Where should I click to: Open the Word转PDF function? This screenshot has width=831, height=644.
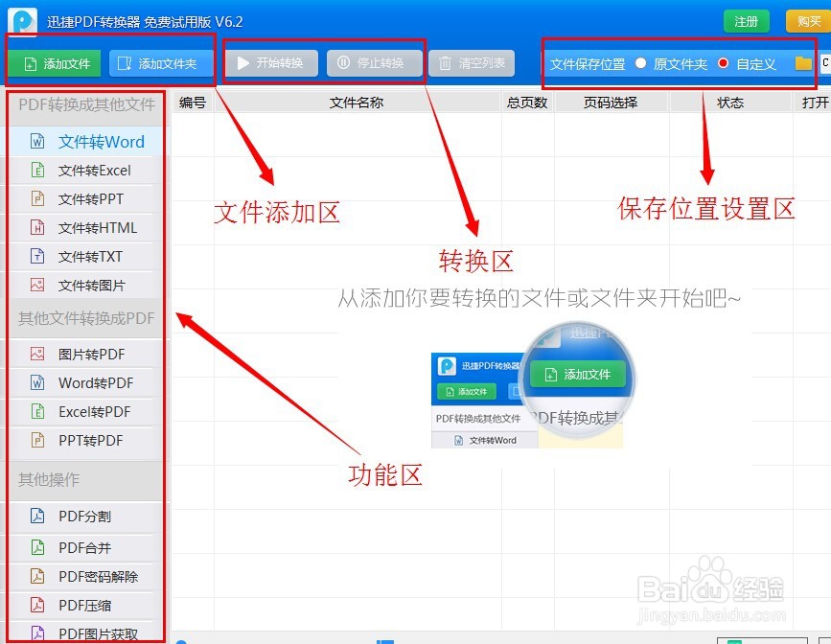tap(86, 382)
